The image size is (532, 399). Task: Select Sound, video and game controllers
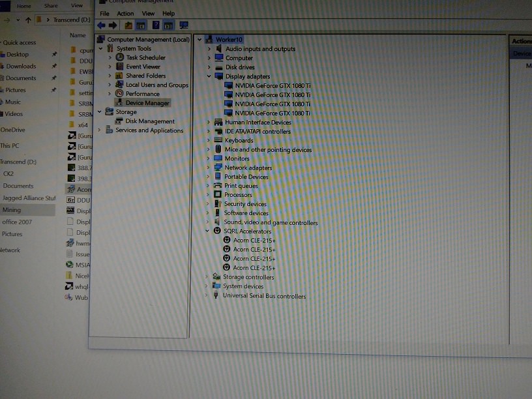271,222
